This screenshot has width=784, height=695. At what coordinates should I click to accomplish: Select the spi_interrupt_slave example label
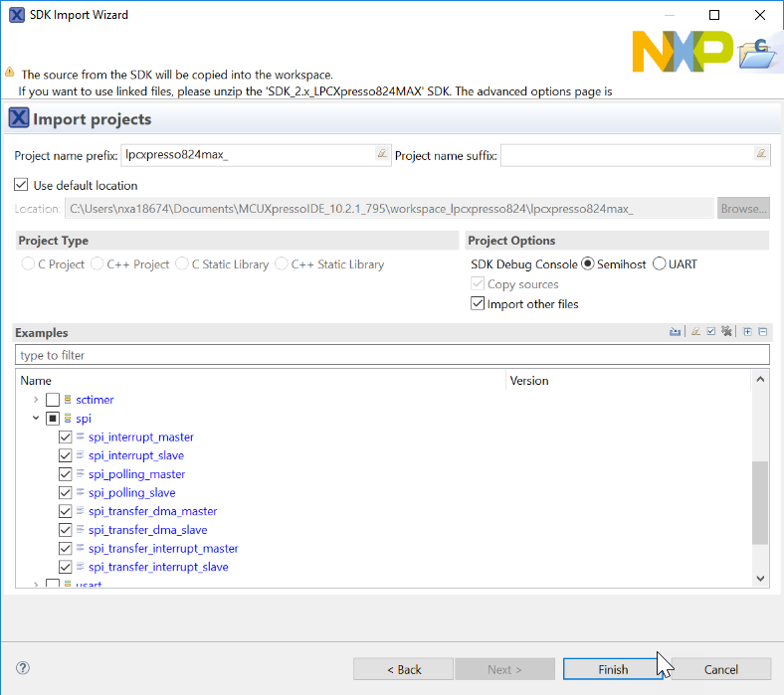point(136,455)
